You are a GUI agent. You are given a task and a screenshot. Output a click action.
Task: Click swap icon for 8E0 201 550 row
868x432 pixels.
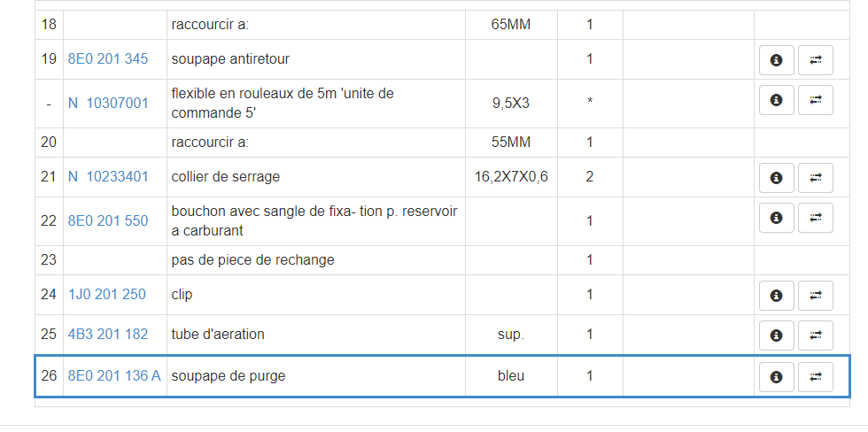[816, 217]
